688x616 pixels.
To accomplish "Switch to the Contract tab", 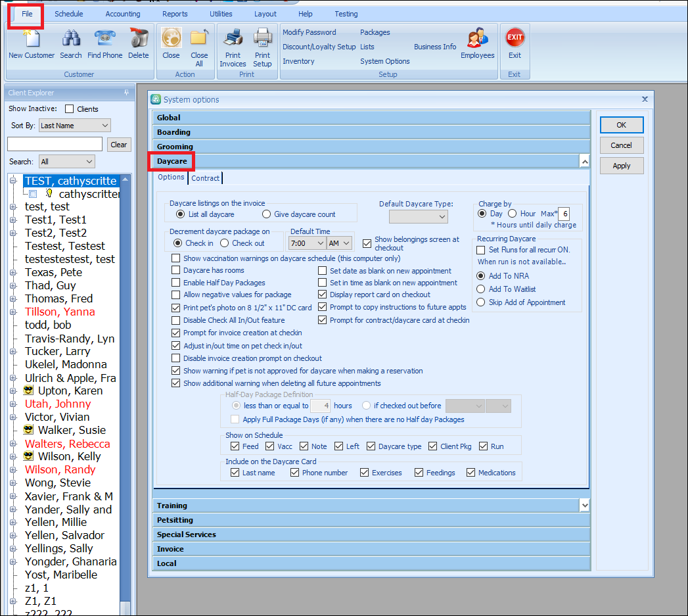I will pyautogui.click(x=206, y=178).
